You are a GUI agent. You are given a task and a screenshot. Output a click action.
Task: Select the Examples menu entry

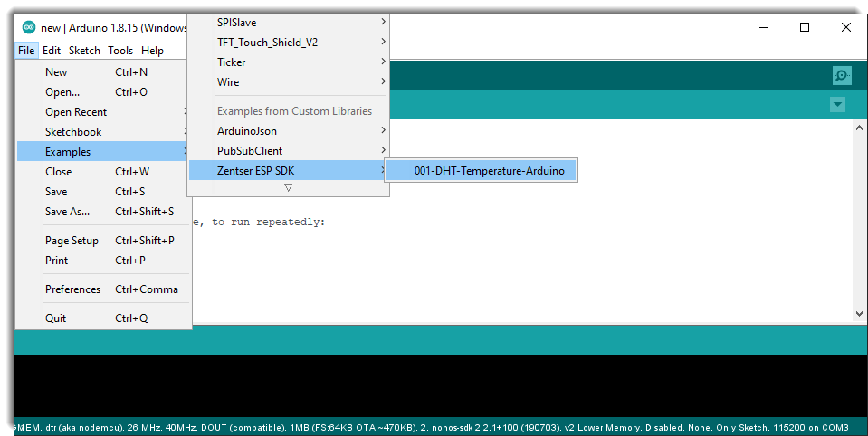(x=103, y=152)
